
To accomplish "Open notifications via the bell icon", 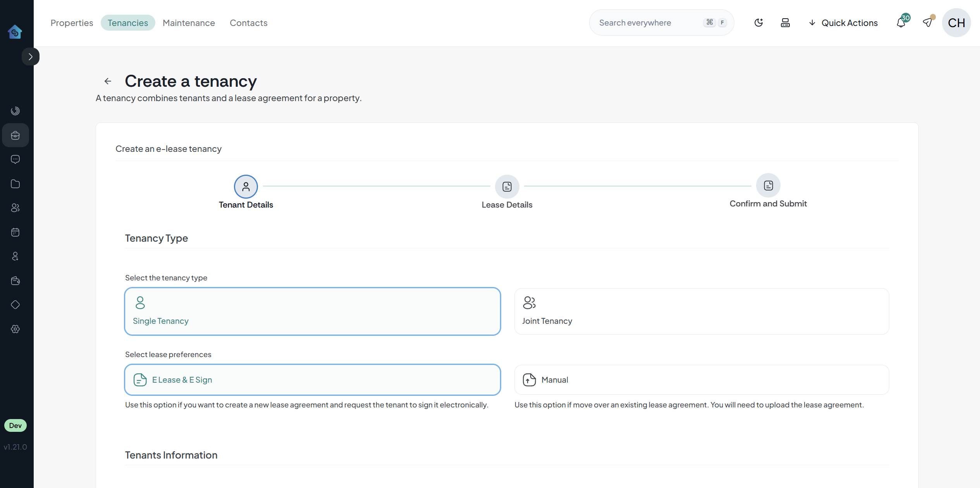I will click(901, 22).
